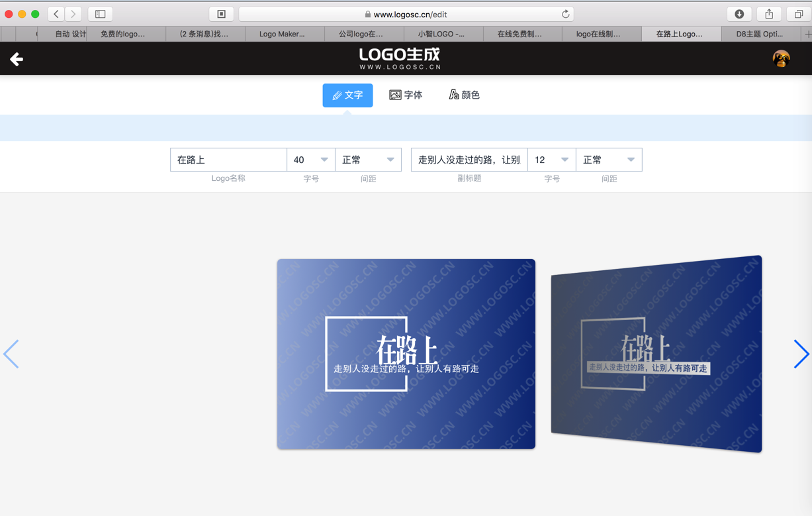Open the 免费的logo browser tab
This screenshot has height=516, width=812.
(x=126, y=34)
